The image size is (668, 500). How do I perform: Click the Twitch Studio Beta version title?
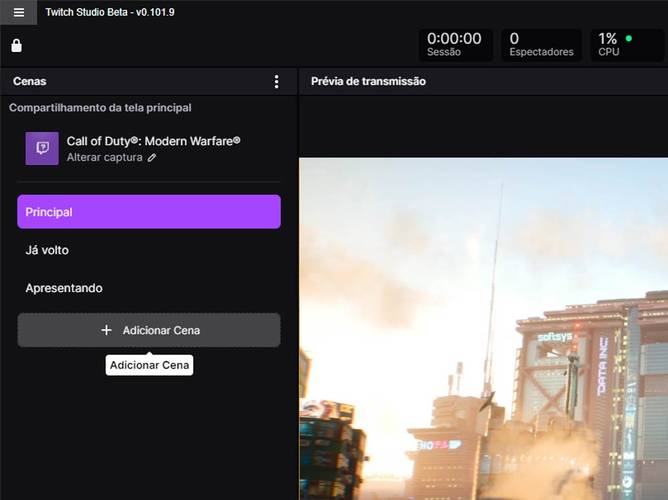pyautogui.click(x=110, y=12)
